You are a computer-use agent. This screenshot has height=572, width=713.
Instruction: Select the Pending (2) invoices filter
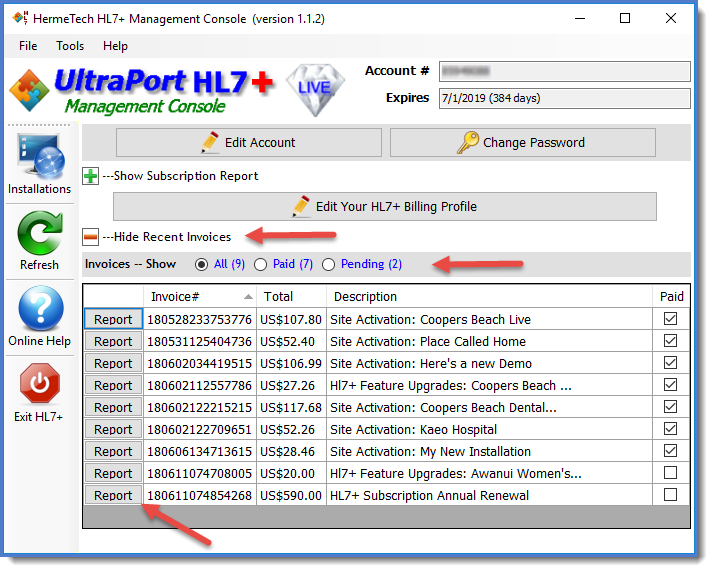(329, 264)
